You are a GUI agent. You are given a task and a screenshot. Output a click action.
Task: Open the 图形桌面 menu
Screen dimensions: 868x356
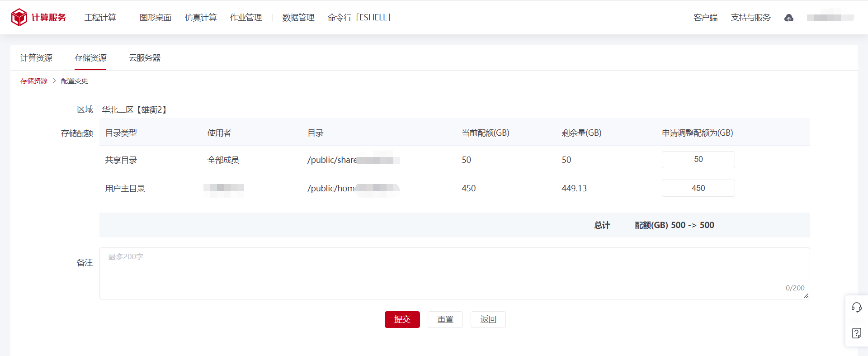click(x=156, y=18)
